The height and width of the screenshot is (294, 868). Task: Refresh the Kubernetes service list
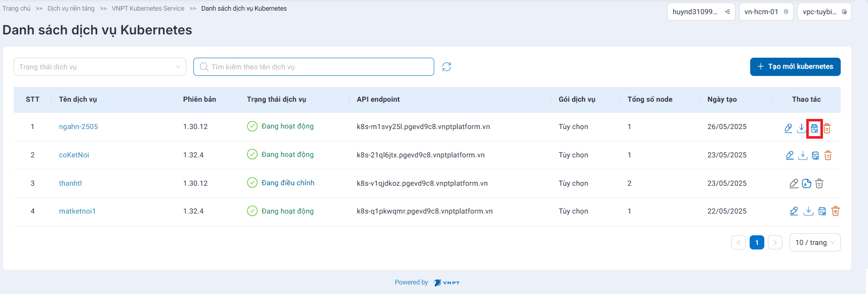(x=446, y=67)
